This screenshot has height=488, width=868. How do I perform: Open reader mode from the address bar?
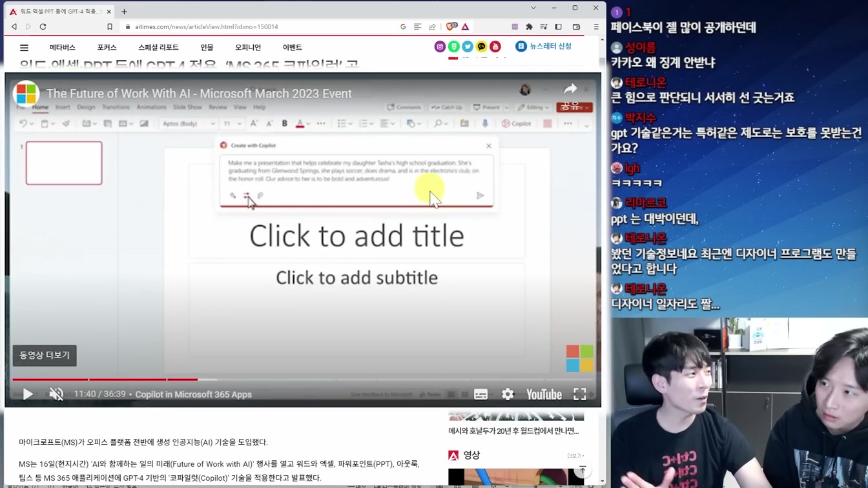click(x=418, y=26)
